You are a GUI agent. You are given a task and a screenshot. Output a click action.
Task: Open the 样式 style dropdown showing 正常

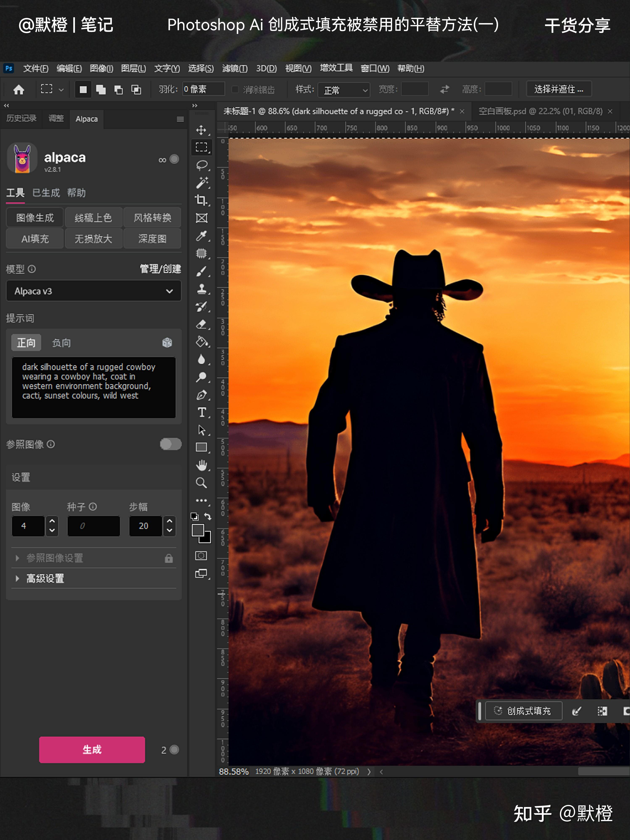coord(344,90)
